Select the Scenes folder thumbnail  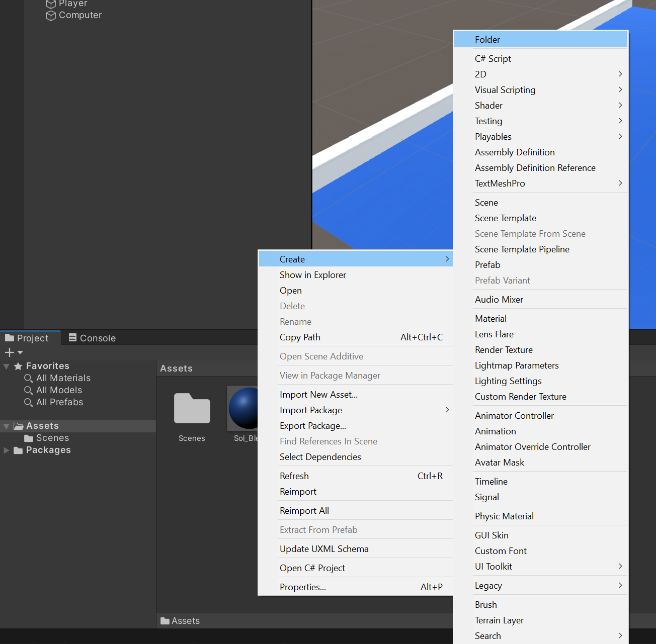pyautogui.click(x=192, y=408)
